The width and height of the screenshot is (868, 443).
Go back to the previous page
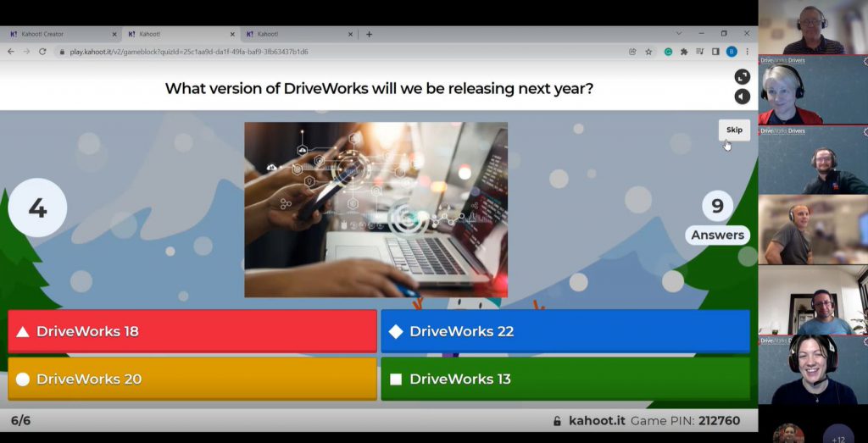point(10,52)
